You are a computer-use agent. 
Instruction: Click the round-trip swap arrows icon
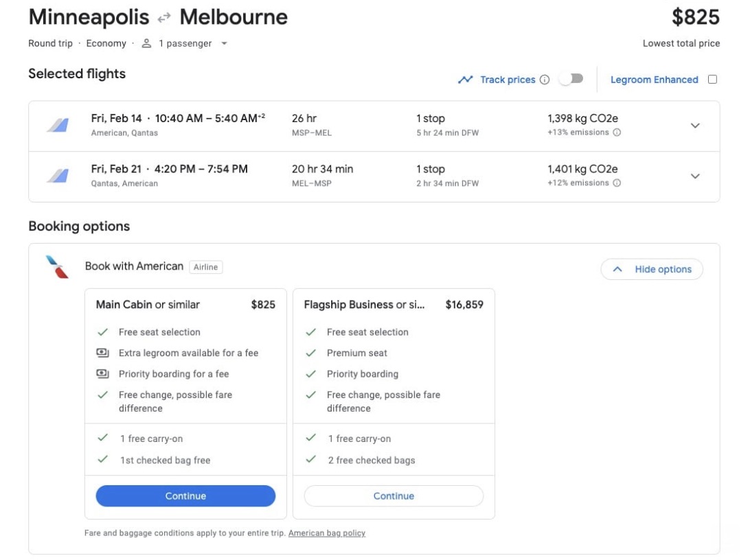(163, 16)
